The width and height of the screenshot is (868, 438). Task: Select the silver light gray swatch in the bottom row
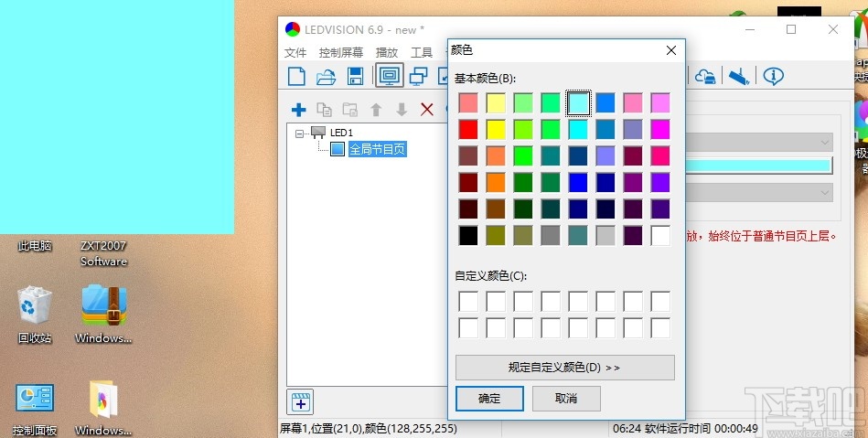click(x=605, y=235)
